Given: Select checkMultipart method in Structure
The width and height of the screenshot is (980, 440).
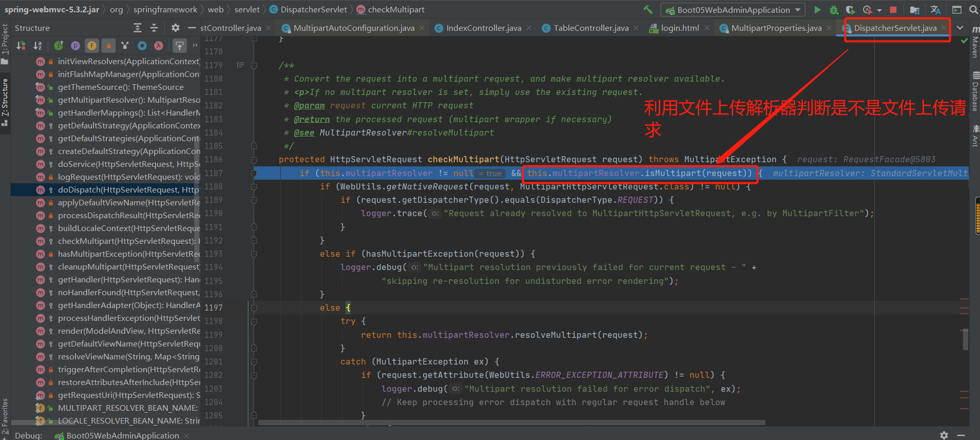Looking at the screenshot, I should click(x=105, y=241).
